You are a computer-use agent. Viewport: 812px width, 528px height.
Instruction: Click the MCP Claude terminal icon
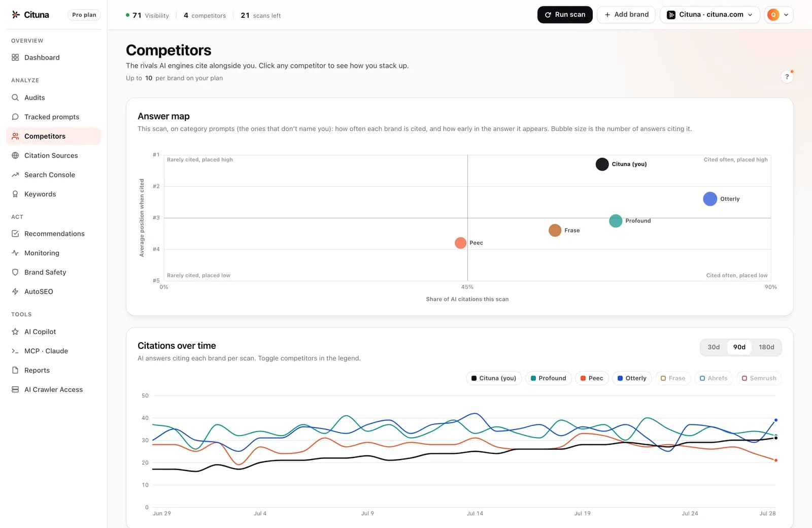coord(15,351)
